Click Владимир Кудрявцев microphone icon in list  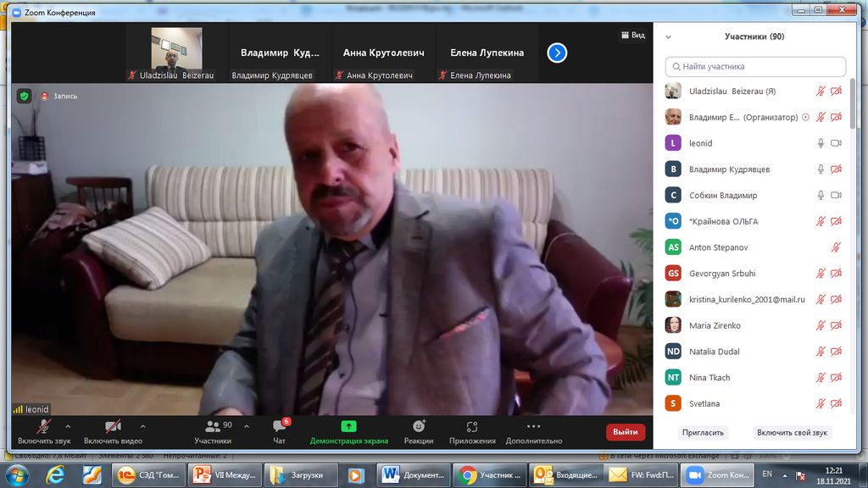[x=821, y=169]
